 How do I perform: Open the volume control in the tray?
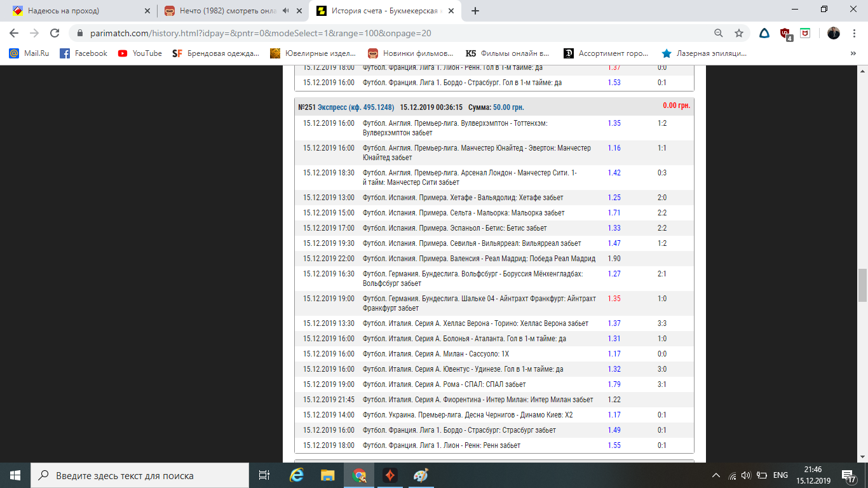tap(746, 475)
